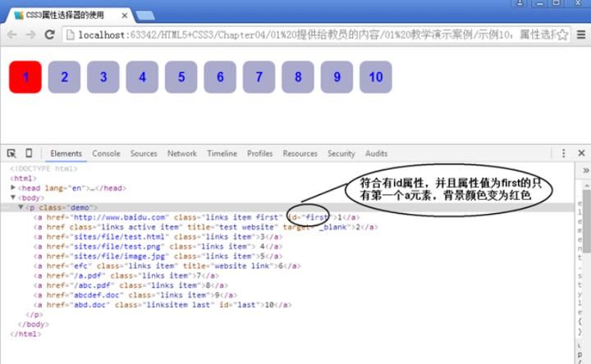The image size is (591, 364).
Task: Activate DevTools inspect element tool
Action: coord(11,153)
